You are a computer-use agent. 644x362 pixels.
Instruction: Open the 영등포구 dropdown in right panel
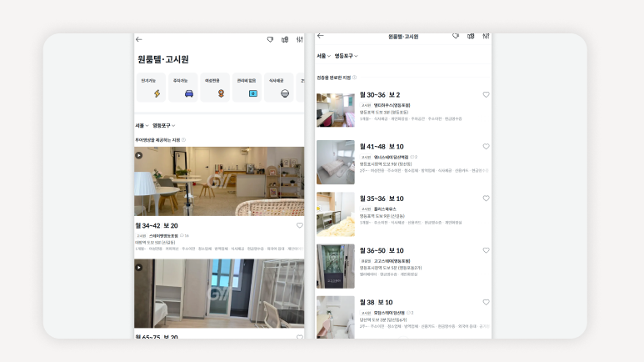[x=346, y=56]
